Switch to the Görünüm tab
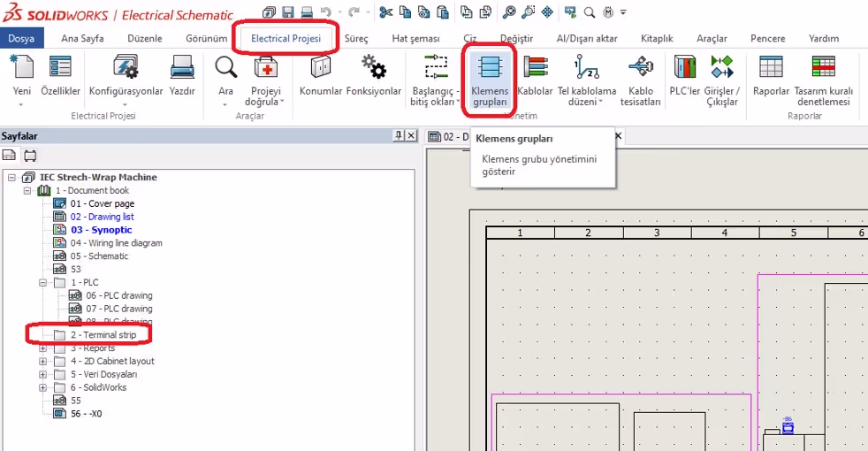The image size is (868, 451). coord(207,38)
